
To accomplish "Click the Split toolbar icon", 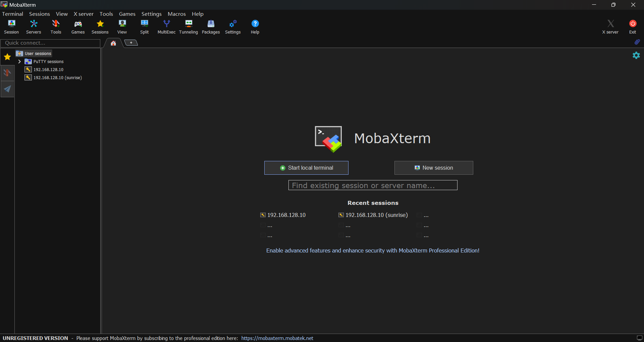I will pyautogui.click(x=144, y=27).
